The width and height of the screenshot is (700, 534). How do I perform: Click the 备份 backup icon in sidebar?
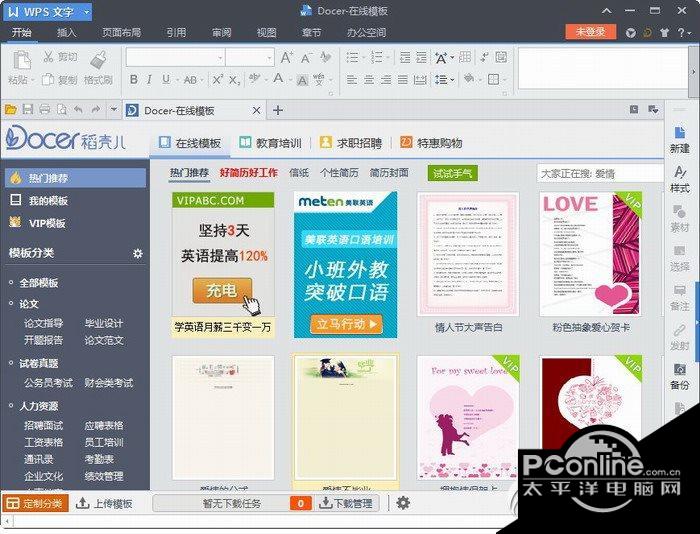(679, 376)
